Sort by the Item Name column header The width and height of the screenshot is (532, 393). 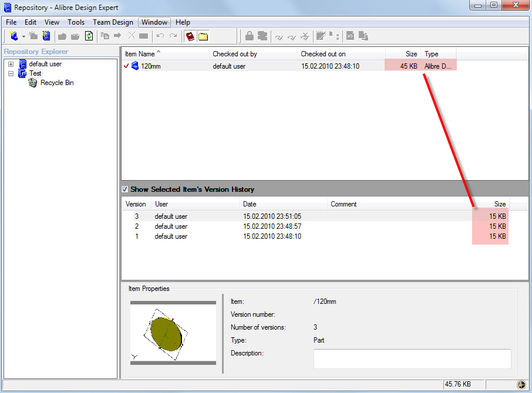(165, 54)
